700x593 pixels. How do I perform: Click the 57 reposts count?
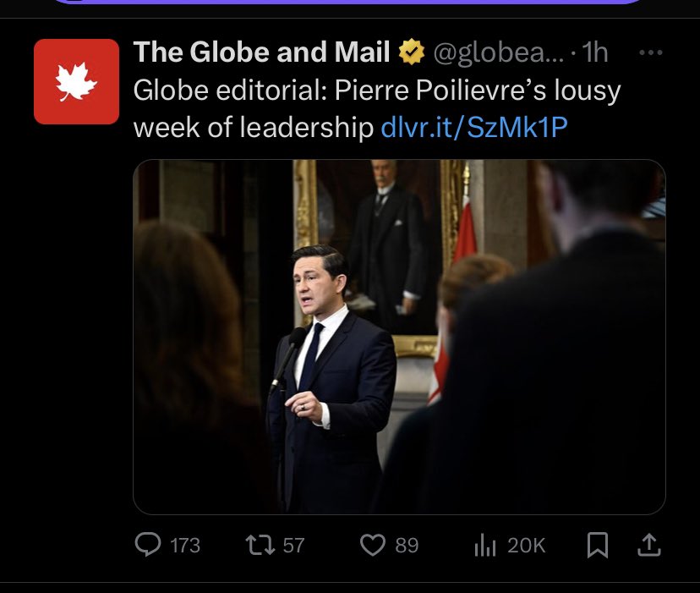pyautogui.click(x=293, y=546)
